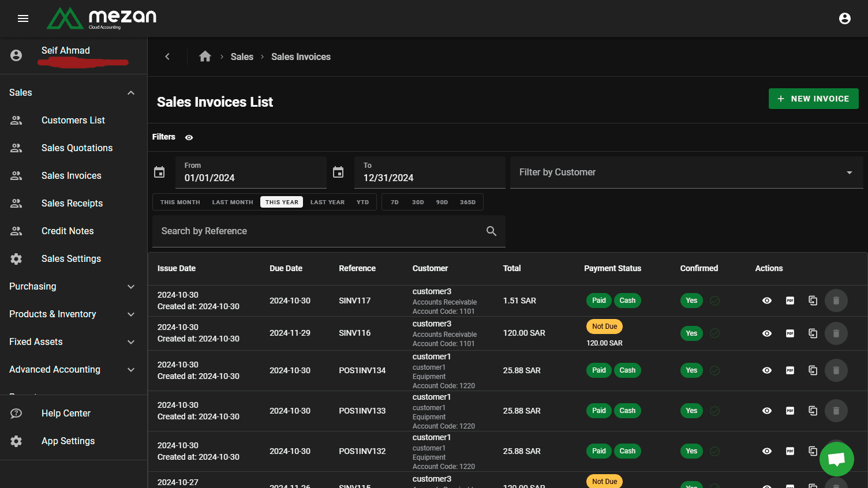Click the From date calendar icon
868x488 pixels.
tap(159, 172)
